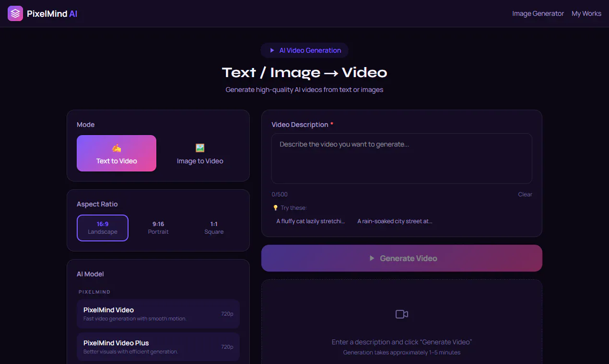Screen dimensions: 609x364
Task: Use the rain-soaked city street suggestion
Action: coord(395,221)
